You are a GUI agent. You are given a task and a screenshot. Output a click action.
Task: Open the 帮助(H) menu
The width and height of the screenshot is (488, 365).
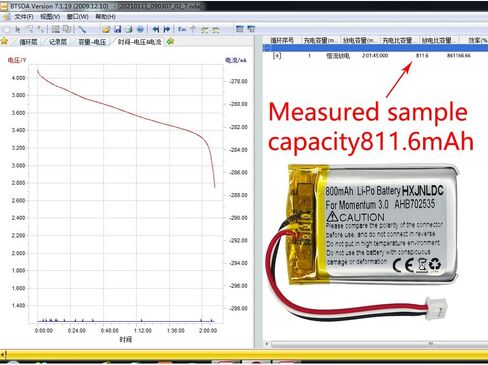(x=105, y=17)
